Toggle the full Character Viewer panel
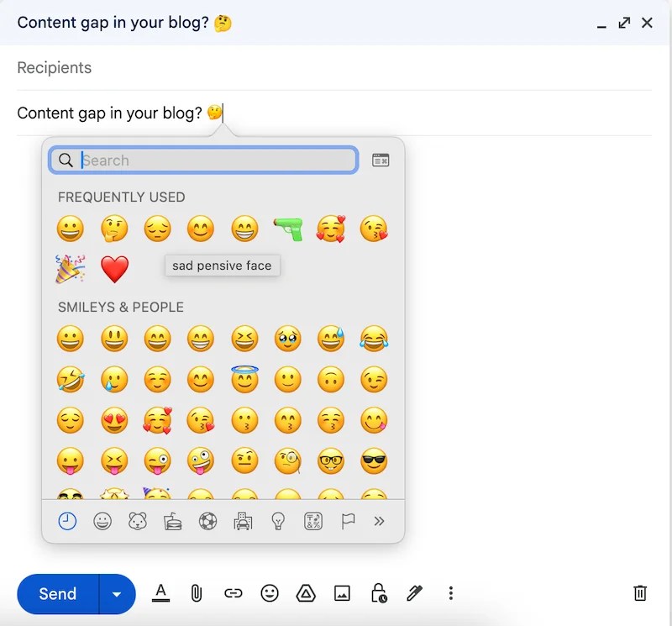Screen dimensions: 672x626 (380, 160)
